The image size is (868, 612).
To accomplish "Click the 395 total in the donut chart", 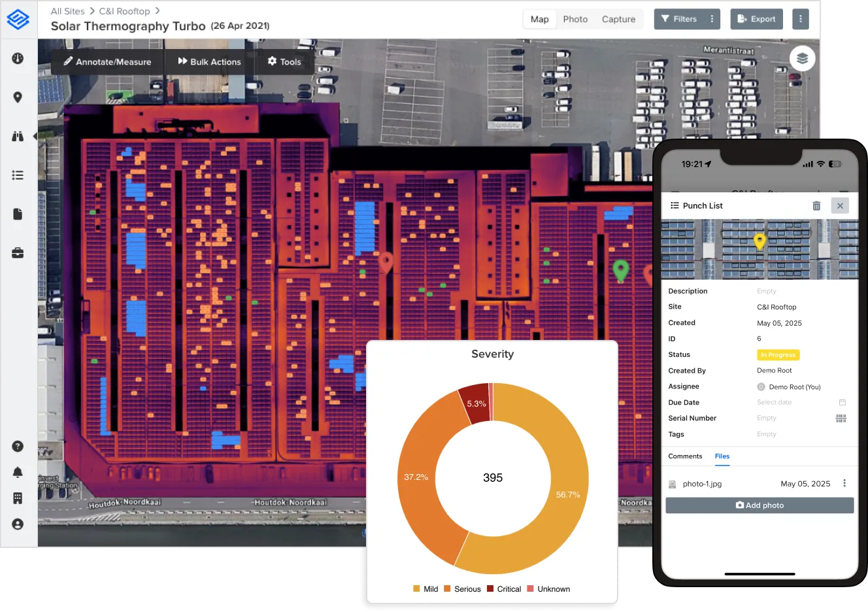I will pos(493,478).
